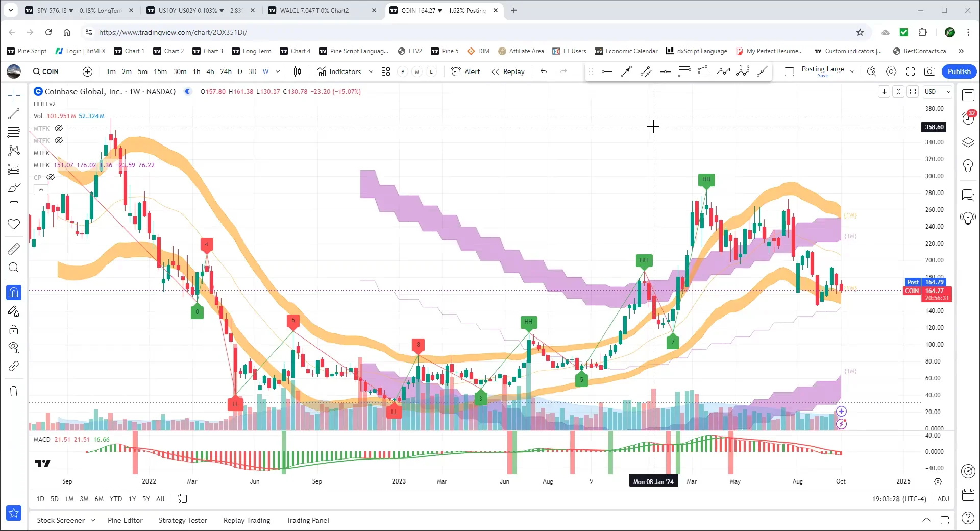The height and width of the screenshot is (531, 980).
Task: Open the indicator templates grid
Action: (x=386, y=72)
